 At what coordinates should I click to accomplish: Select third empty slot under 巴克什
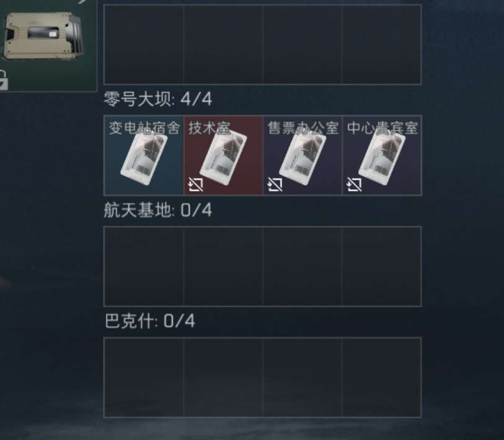click(x=303, y=377)
